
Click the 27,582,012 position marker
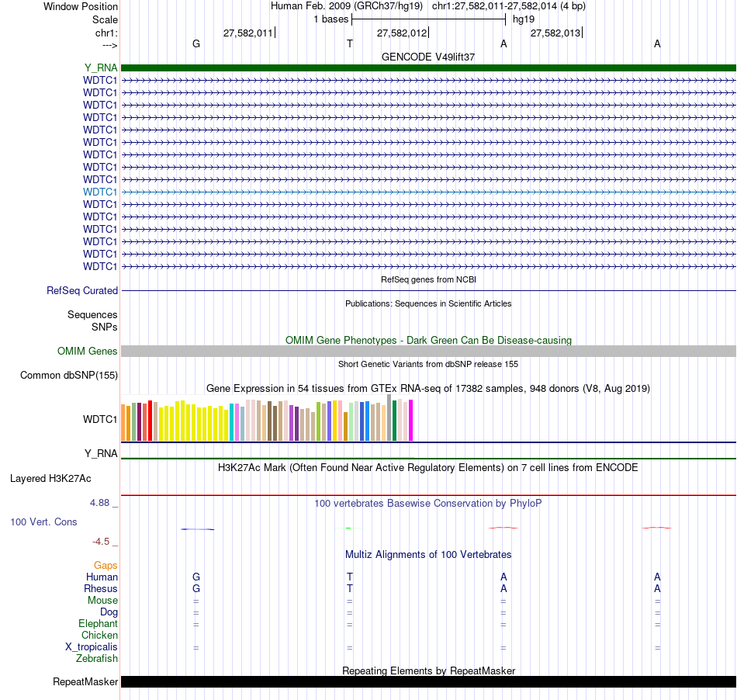[402, 33]
